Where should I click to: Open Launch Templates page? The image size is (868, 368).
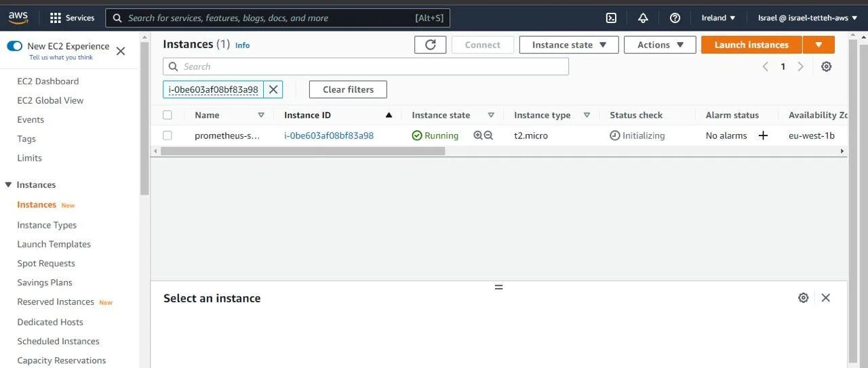point(54,244)
